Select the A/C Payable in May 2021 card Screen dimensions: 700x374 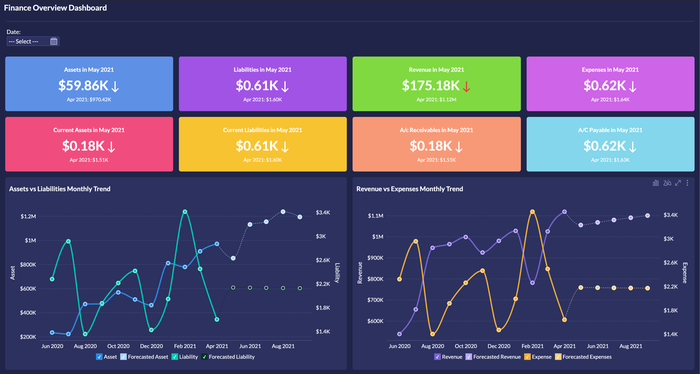610,144
